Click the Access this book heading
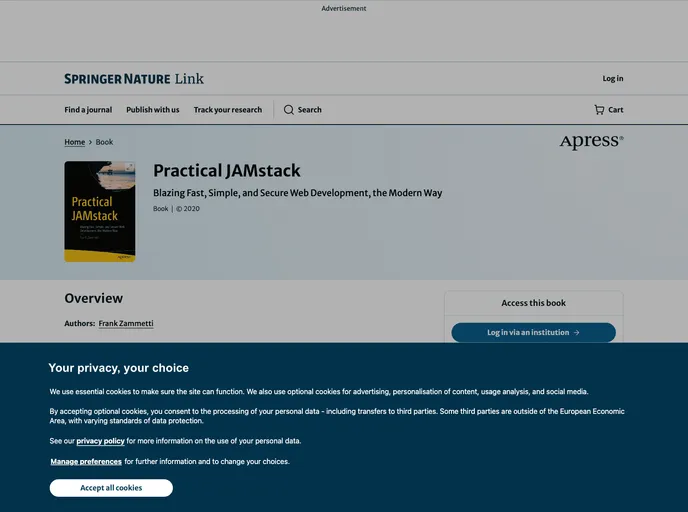 click(534, 303)
